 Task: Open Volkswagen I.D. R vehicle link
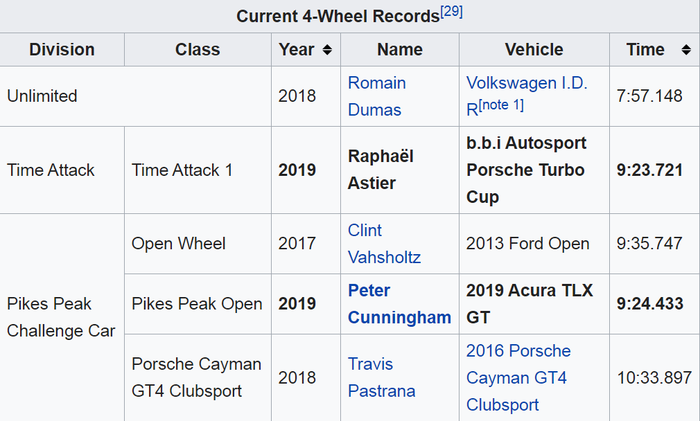pos(527,96)
